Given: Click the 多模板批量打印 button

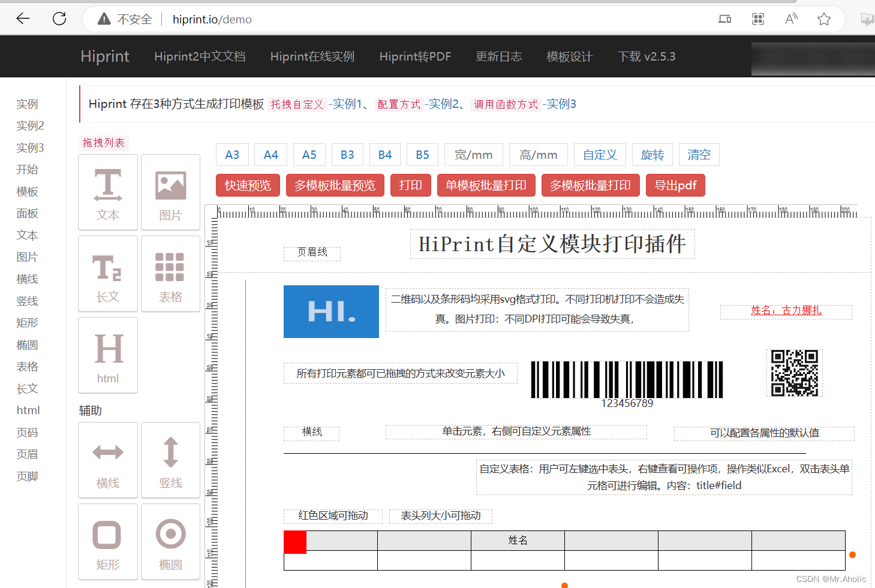Looking at the screenshot, I should point(590,185).
